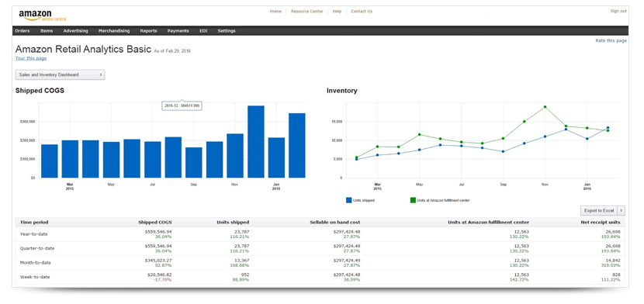Screen dimensions: 644x304
Task: Click the last bar in Shipped COGS chart
Action: click(297, 145)
